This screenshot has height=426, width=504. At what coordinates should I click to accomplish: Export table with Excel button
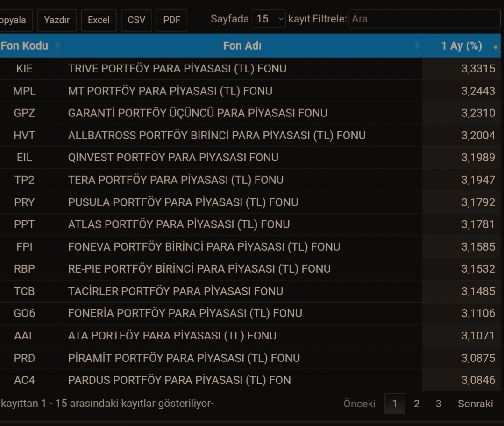click(x=99, y=20)
